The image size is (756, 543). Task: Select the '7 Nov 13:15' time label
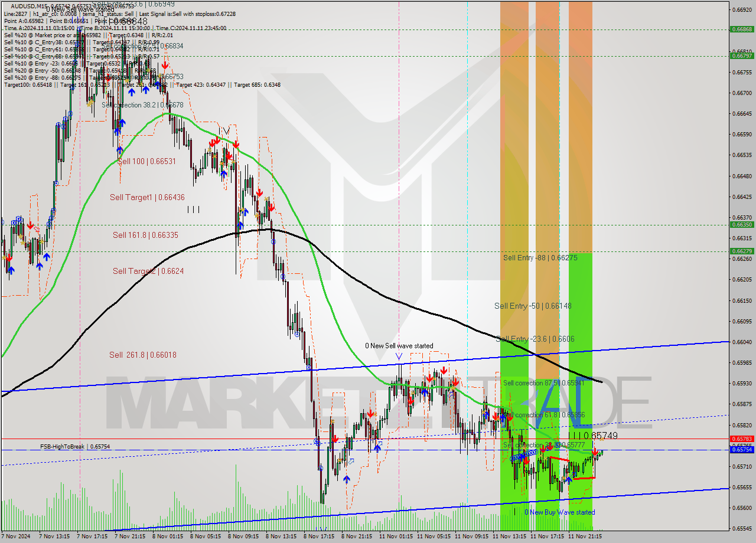(55, 537)
